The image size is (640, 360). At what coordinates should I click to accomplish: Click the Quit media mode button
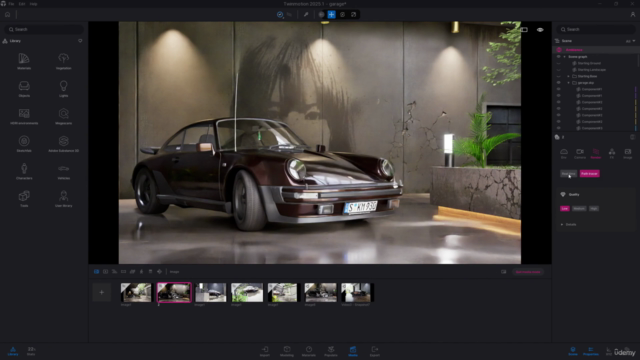pyautogui.click(x=528, y=272)
